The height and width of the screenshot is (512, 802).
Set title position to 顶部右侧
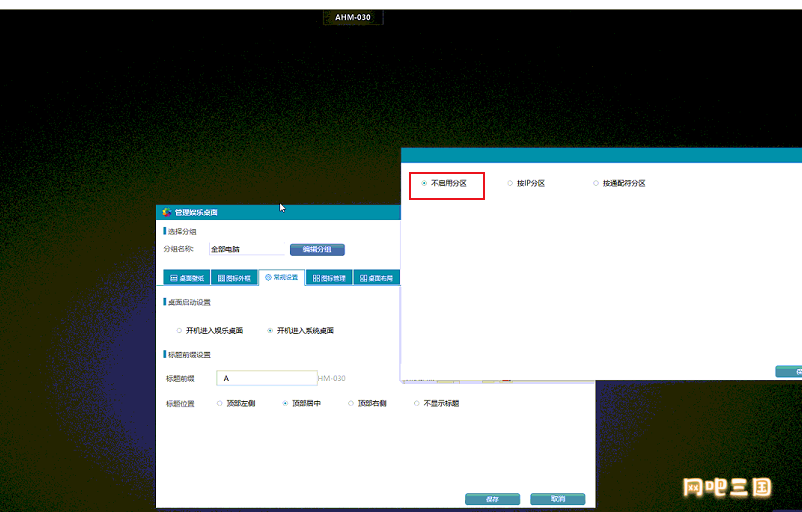pyautogui.click(x=351, y=404)
